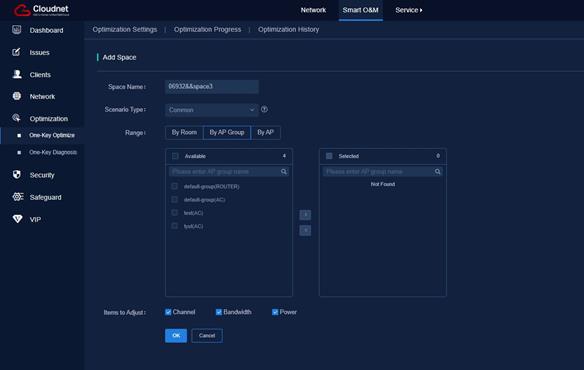This screenshot has height=370, width=584.
Task: Click search icon in Available list
Action: pyautogui.click(x=284, y=171)
